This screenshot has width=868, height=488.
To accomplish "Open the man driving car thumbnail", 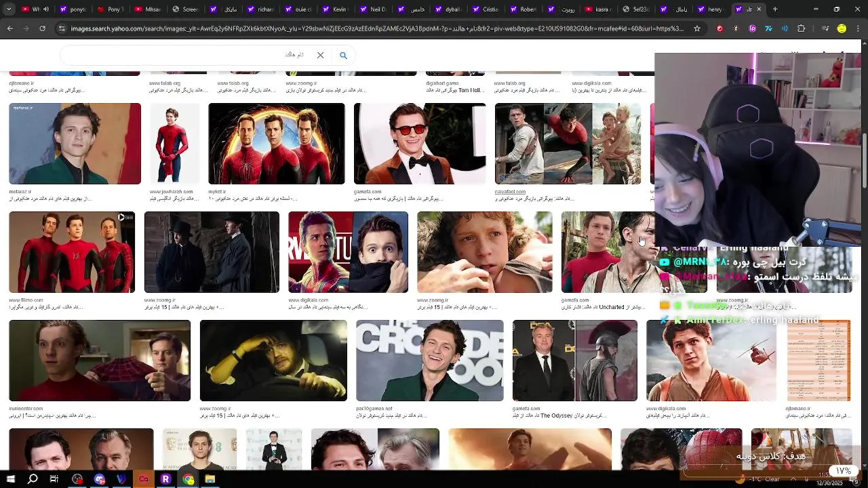I will pyautogui.click(x=273, y=361).
